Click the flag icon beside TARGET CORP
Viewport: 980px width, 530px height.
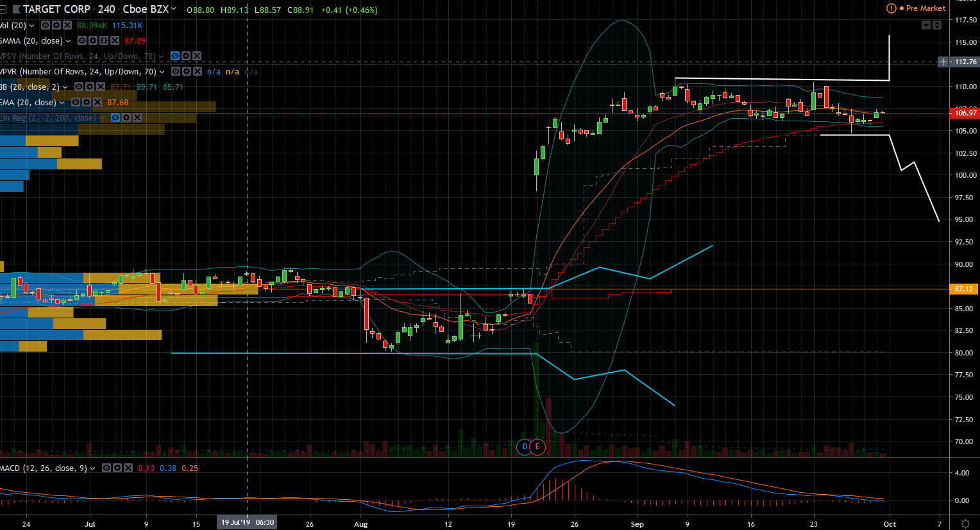[17, 10]
